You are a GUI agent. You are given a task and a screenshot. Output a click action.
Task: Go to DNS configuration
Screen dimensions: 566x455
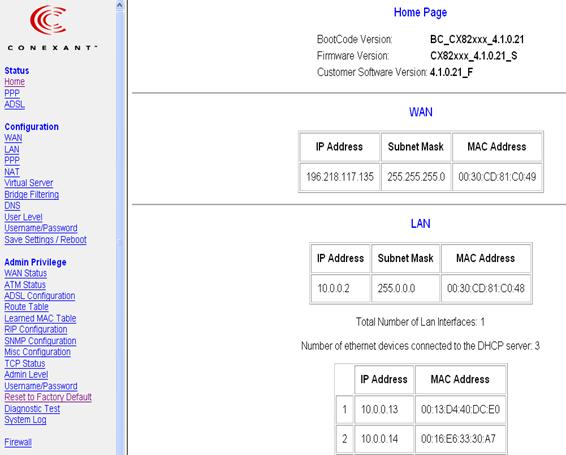point(12,206)
